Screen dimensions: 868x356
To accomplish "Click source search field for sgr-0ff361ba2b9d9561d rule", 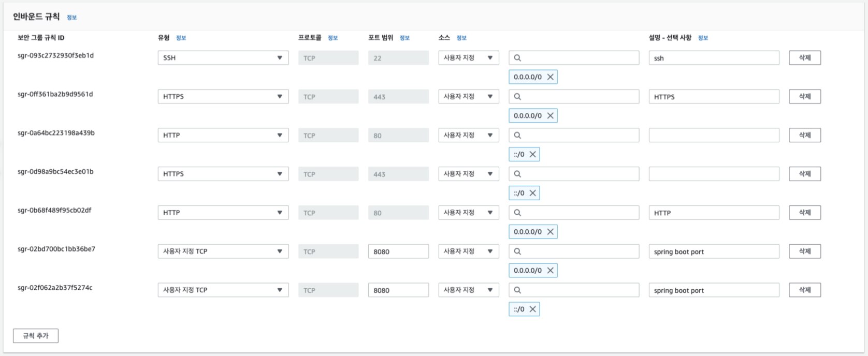I will pos(574,97).
